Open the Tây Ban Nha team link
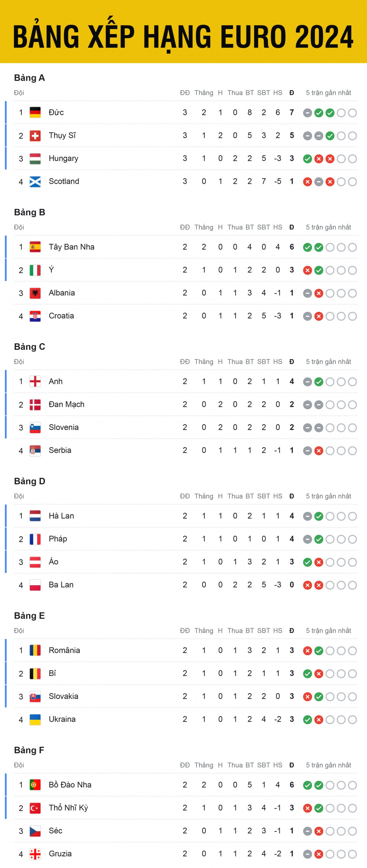Screen dimensions: 367x868 point(72,247)
